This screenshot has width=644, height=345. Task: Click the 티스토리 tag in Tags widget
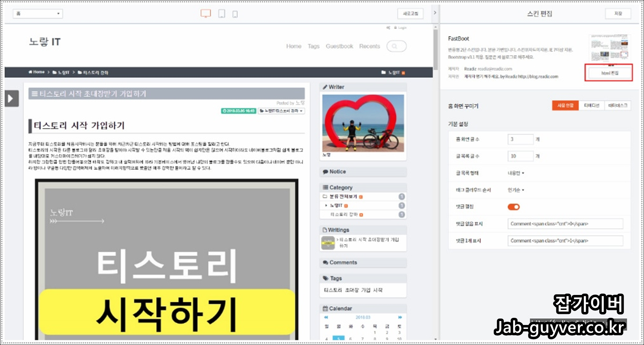(333, 290)
